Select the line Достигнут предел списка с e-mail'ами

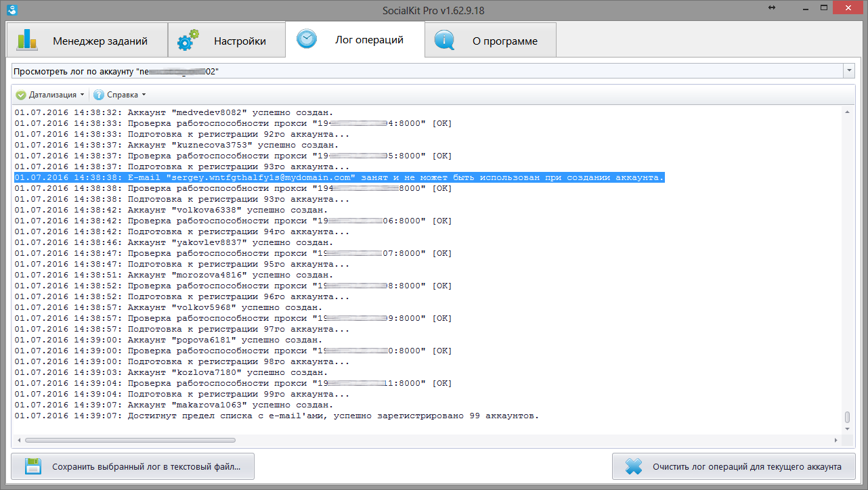(277, 416)
